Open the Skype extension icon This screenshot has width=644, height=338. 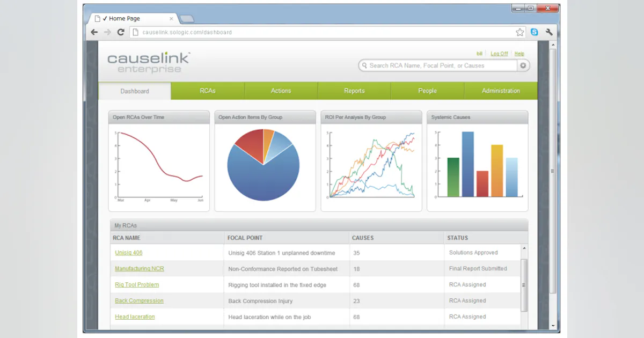coord(535,32)
